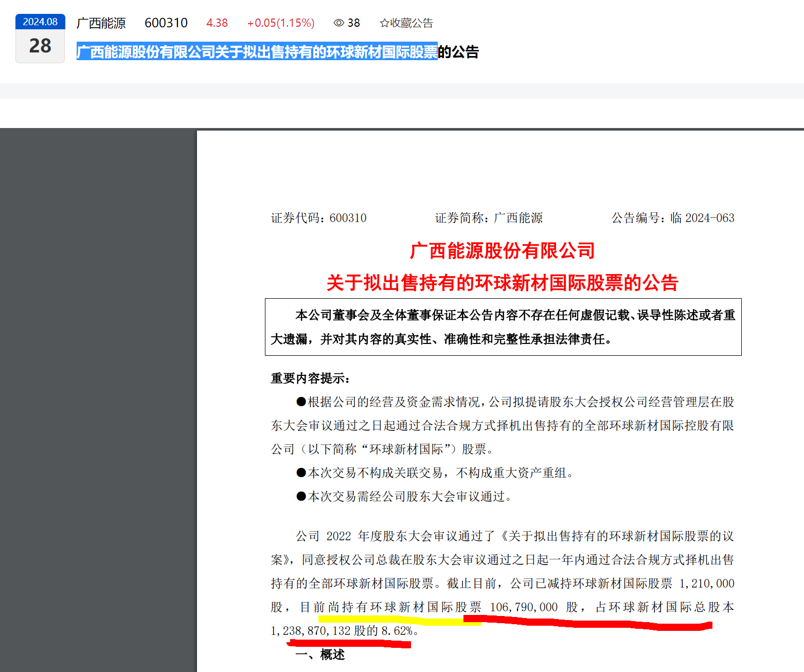Click the day number 28

(x=40, y=46)
